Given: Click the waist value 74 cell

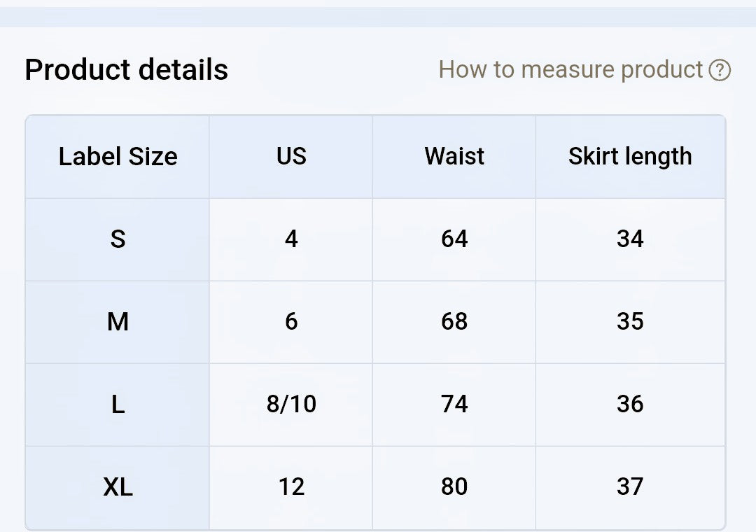Looking at the screenshot, I should (454, 405).
